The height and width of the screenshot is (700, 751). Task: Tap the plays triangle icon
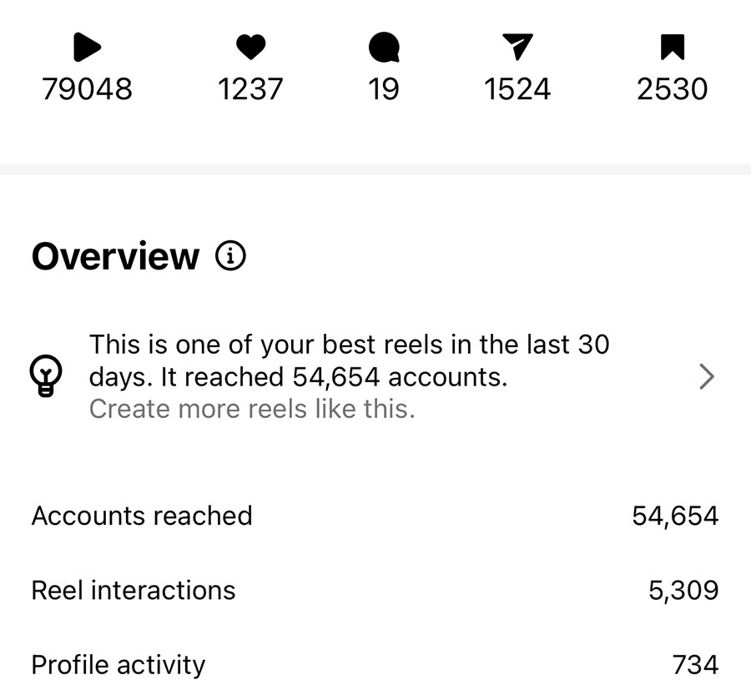[x=87, y=48]
